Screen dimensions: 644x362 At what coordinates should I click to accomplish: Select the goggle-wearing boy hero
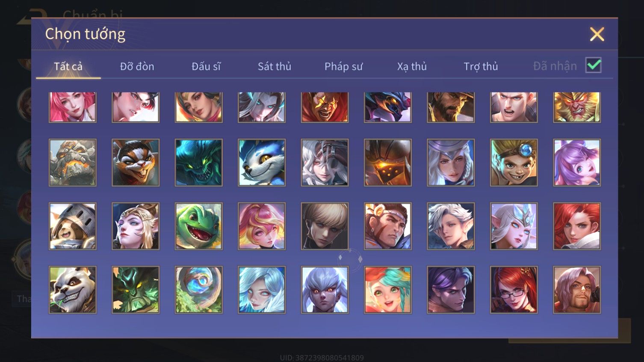click(514, 163)
